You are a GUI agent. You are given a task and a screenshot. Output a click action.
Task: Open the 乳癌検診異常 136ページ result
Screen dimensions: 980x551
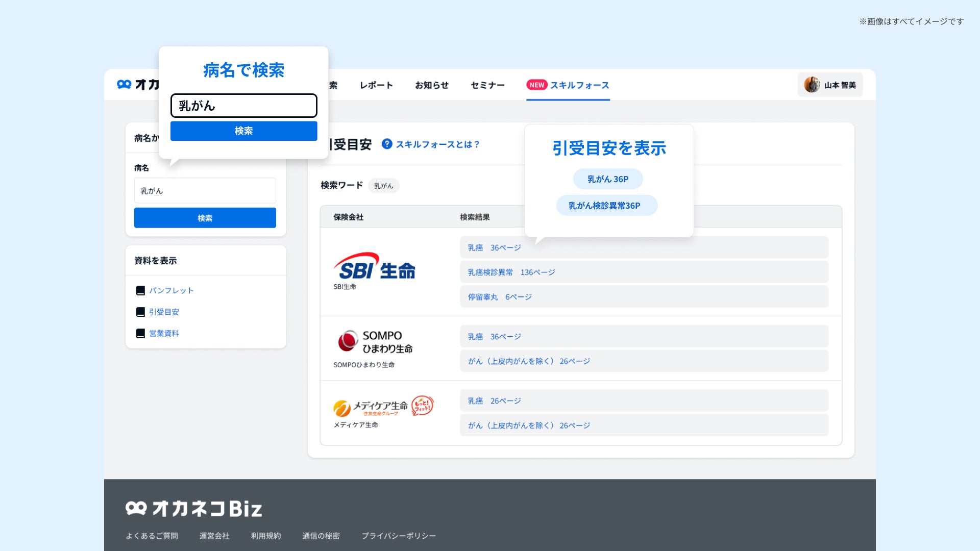pyautogui.click(x=511, y=272)
